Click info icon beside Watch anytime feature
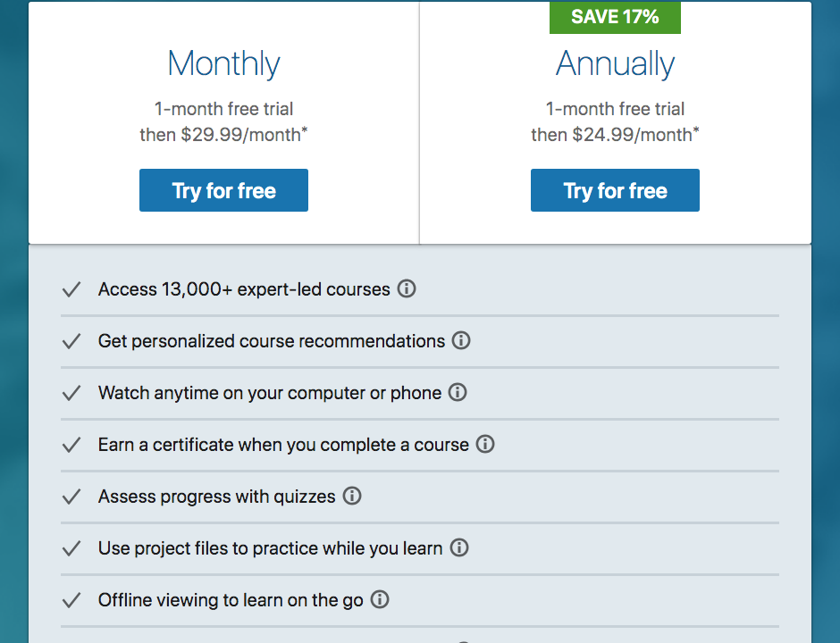 [x=458, y=393]
